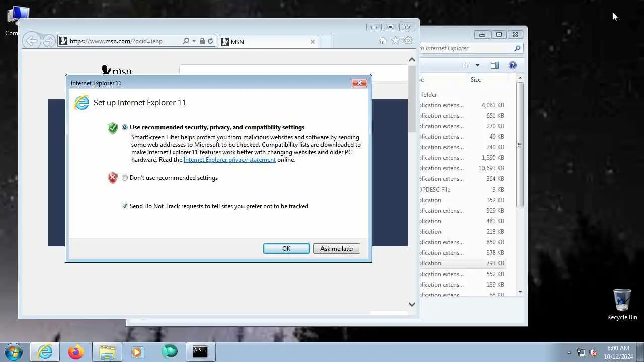Click the IE page scrollbar down arrow

coord(412,304)
